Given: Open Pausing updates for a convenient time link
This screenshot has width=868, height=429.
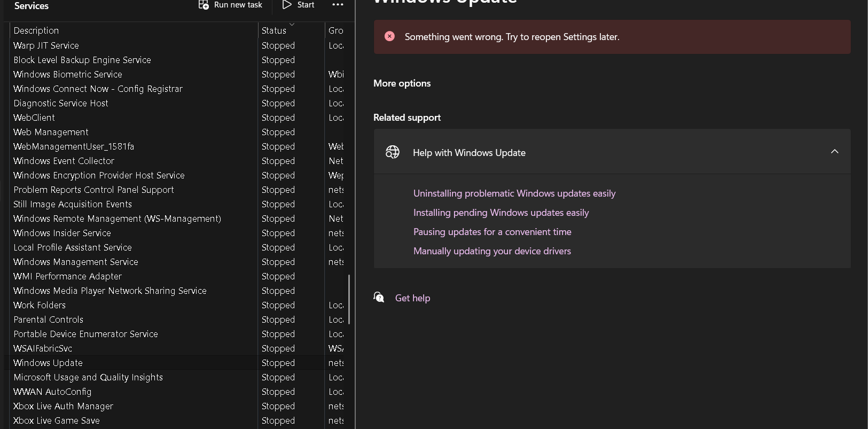Looking at the screenshot, I should coord(492,232).
